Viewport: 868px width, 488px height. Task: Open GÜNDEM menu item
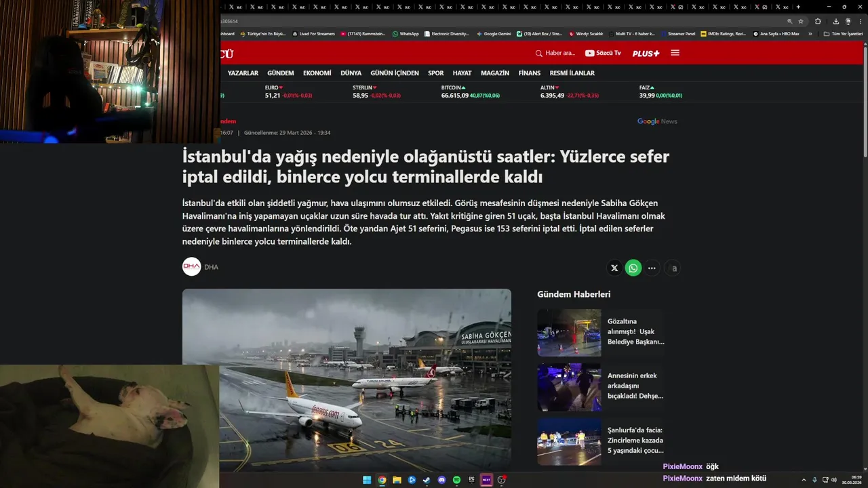click(x=281, y=73)
